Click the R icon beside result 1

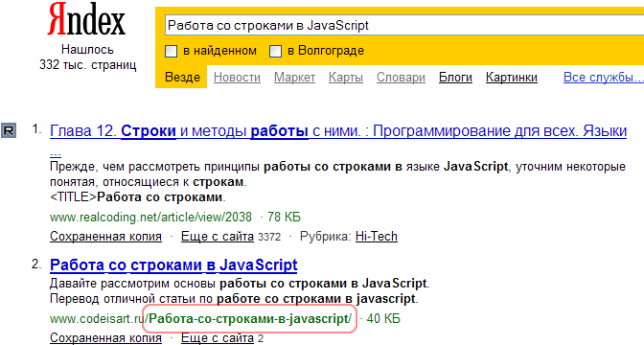pyautogui.click(x=9, y=131)
